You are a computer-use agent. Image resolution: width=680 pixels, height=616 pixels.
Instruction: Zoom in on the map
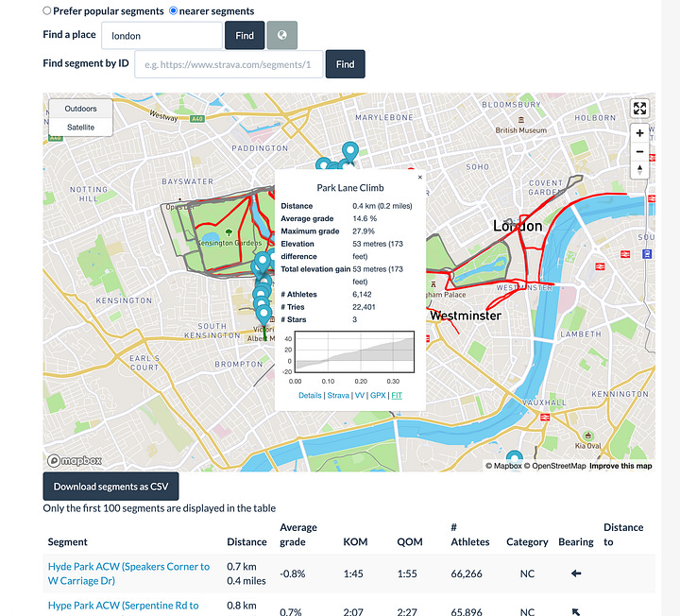point(639,133)
